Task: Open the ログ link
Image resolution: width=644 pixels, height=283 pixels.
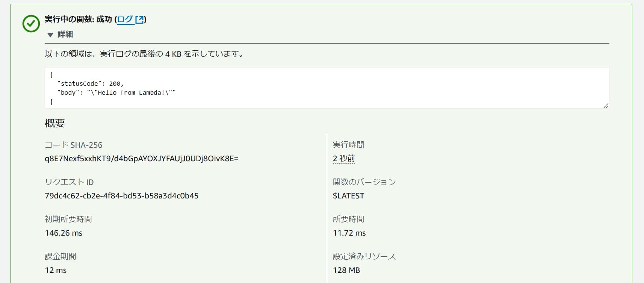Action: pyautogui.click(x=125, y=20)
